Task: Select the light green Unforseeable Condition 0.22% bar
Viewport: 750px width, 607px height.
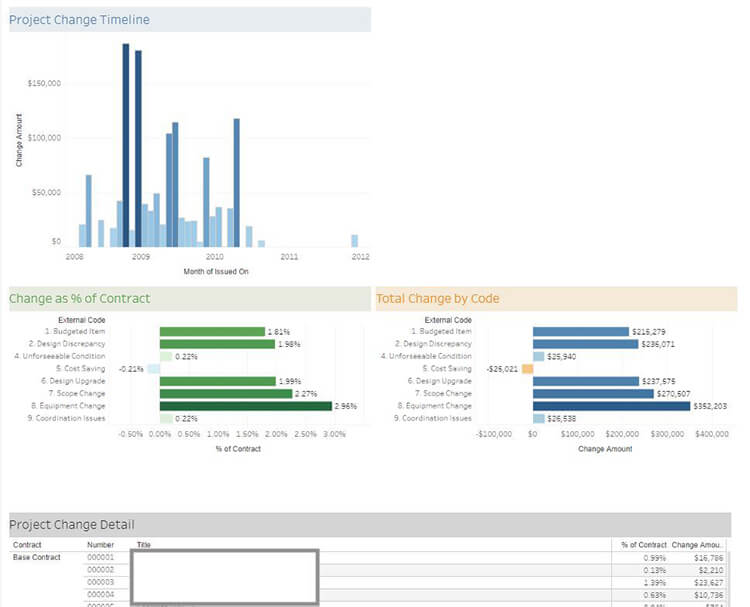Action: (166, 356)
